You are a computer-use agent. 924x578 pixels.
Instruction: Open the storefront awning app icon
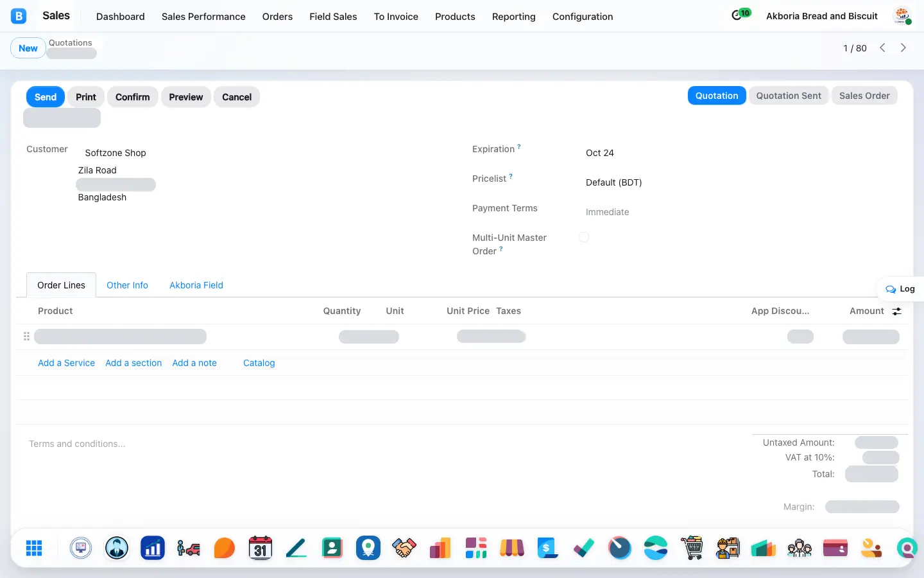point(512,548)
